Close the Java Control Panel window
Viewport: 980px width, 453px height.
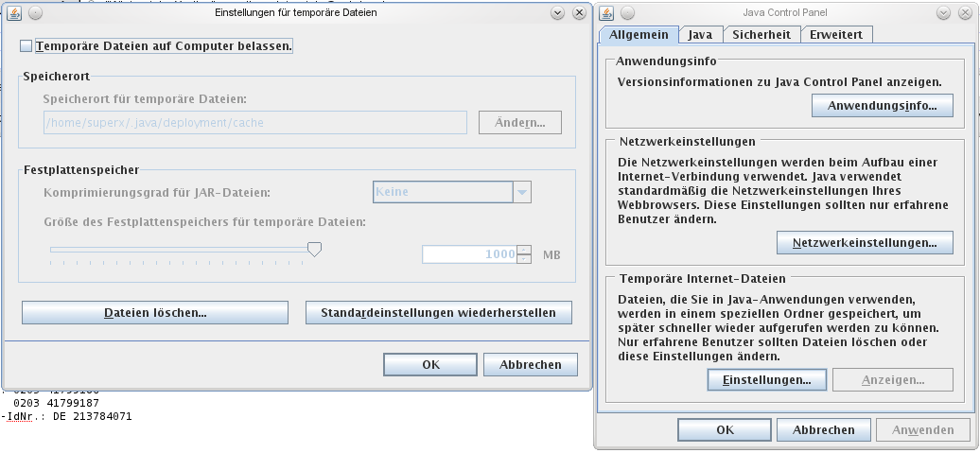[966, 12]
